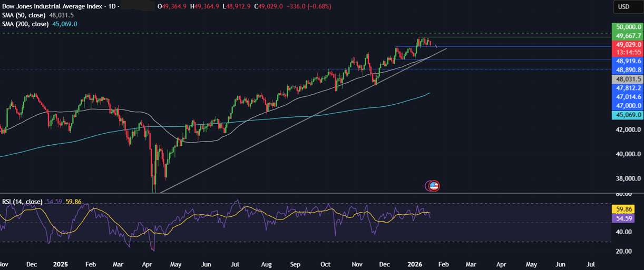Viewport: 644px width, 270px height.
Task: Click the 42,000.0 price scale label
Action: [x=627, y=129]
